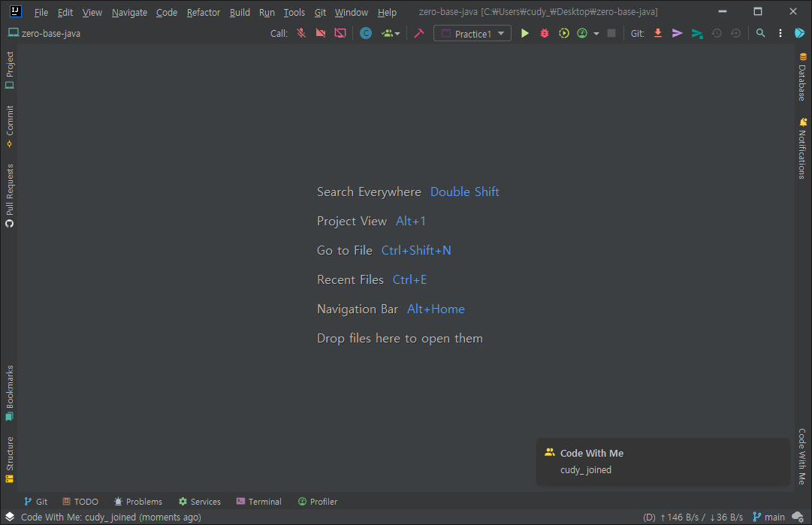Open the Build menu
This screenshot has width=812, height=525.
240,12
